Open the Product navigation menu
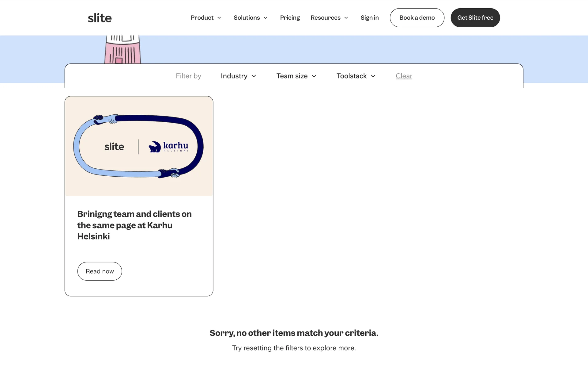This screenshot has width=588, height=368. (202, 18)
